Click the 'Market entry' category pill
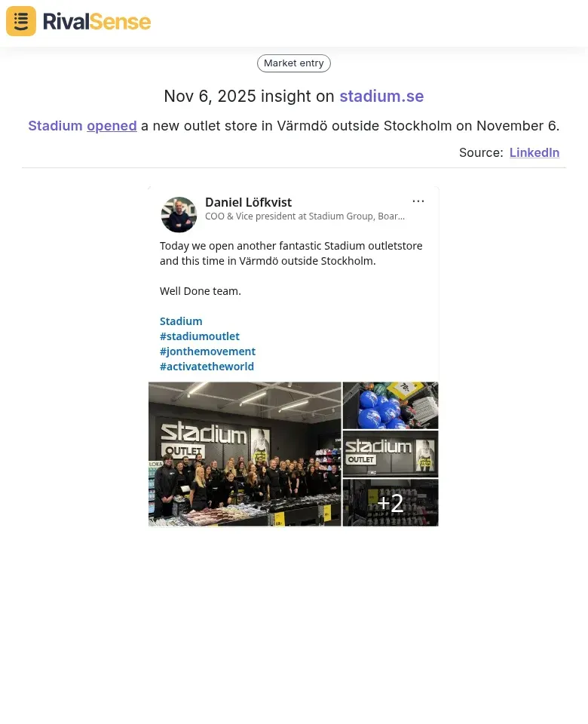This screenshot has height=724, width=588. click(x=294, y=63)
